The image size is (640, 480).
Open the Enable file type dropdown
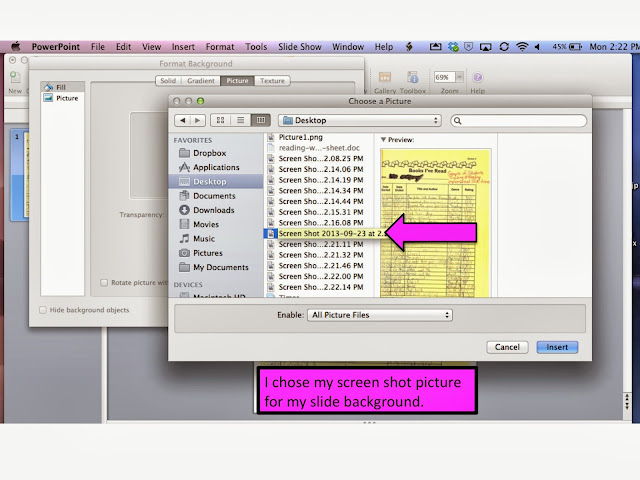[380, 315]
